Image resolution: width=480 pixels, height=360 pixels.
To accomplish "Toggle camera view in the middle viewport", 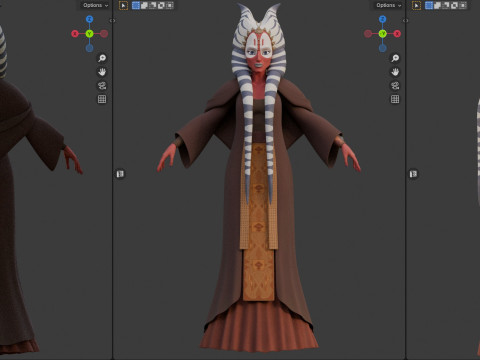I will (395, 86).
